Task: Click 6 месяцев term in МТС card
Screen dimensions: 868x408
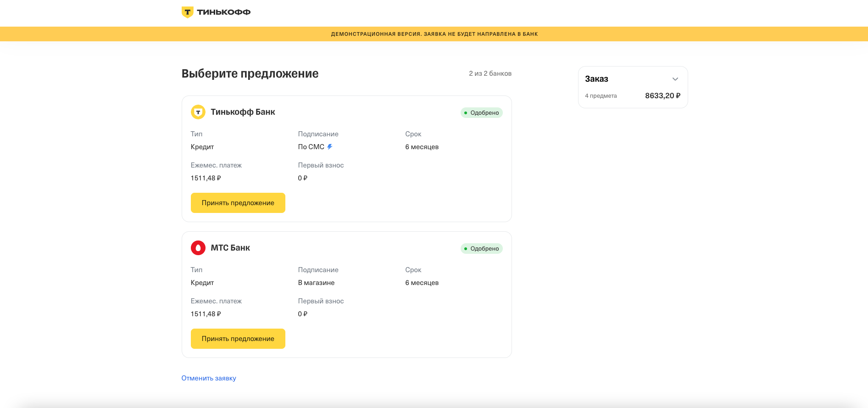Action: [x=422, y=283]
